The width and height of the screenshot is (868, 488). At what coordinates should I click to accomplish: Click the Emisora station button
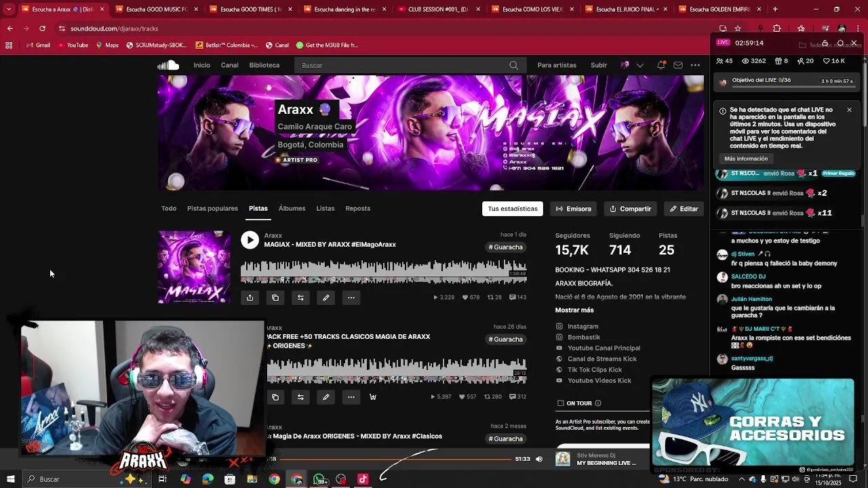coord(574,209)
